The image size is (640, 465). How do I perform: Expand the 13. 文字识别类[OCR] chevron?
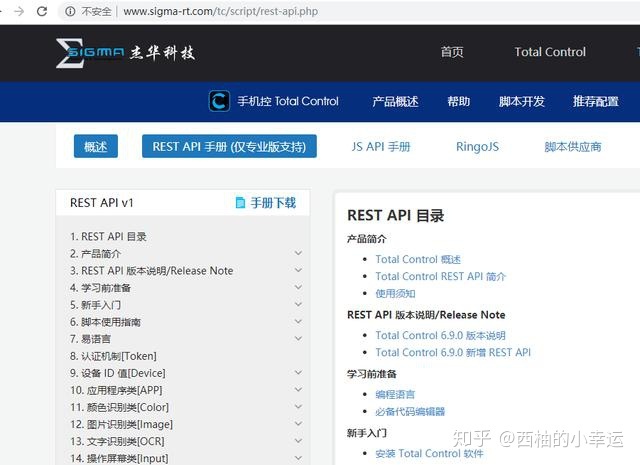tap(298, 441)
